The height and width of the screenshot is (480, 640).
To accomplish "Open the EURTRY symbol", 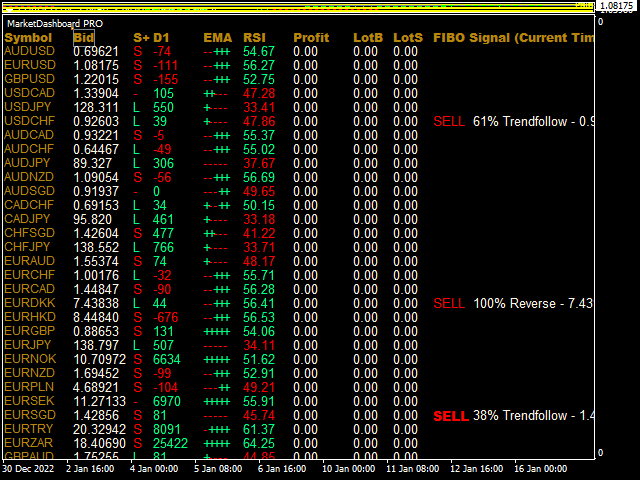I will tap(29, 429).
